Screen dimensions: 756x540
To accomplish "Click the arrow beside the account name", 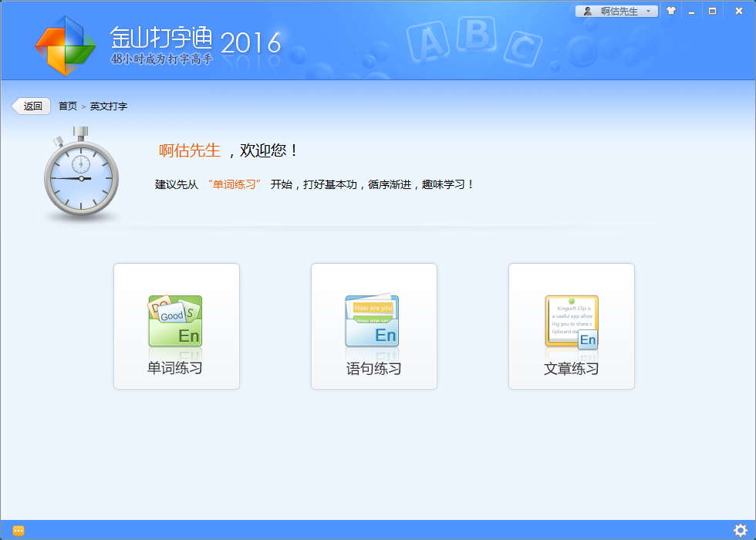I will point(649,11).
